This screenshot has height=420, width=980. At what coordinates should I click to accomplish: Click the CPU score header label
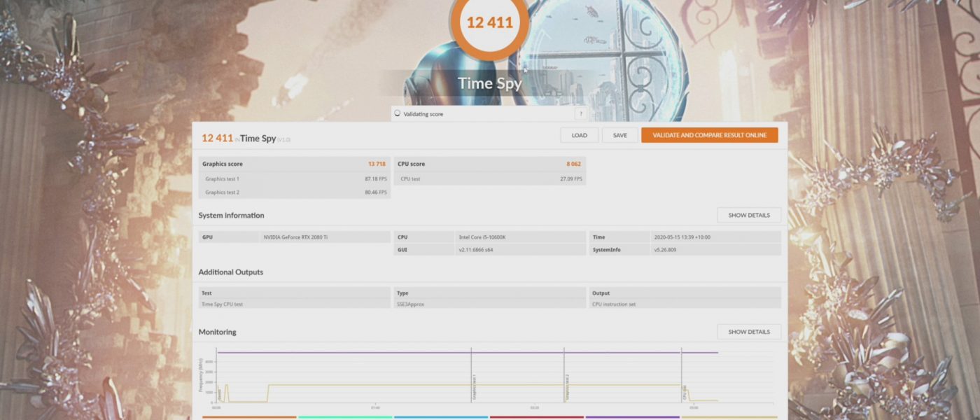coord(411,164)
